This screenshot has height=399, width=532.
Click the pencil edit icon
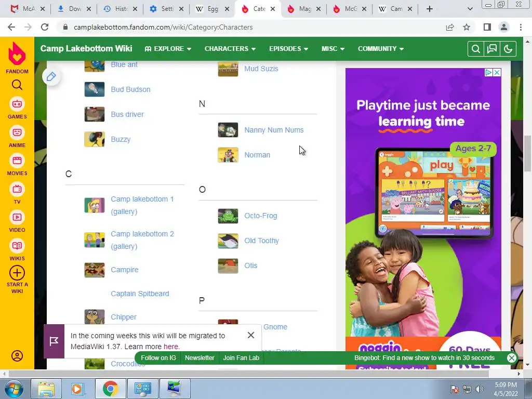point(51,77)
